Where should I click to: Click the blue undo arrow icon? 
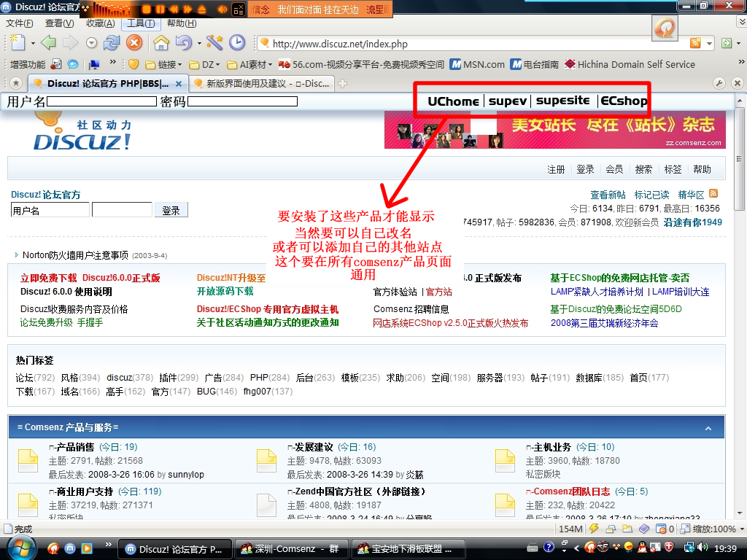pos(183,43)
